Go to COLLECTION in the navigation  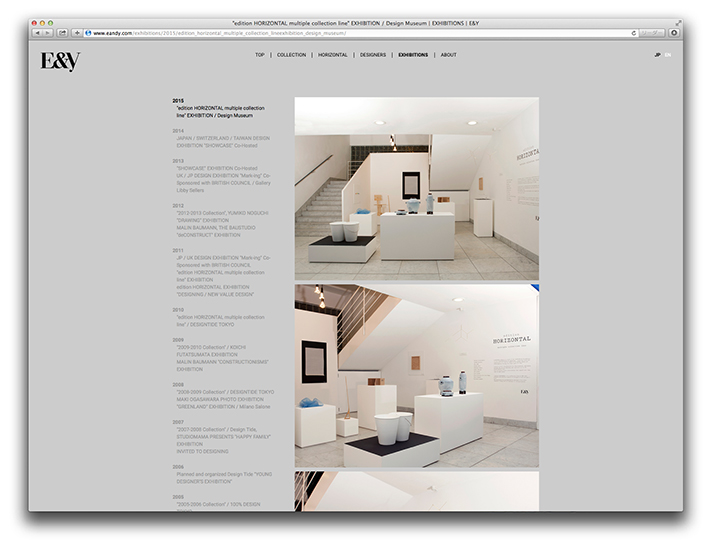[x=291, y=55]
